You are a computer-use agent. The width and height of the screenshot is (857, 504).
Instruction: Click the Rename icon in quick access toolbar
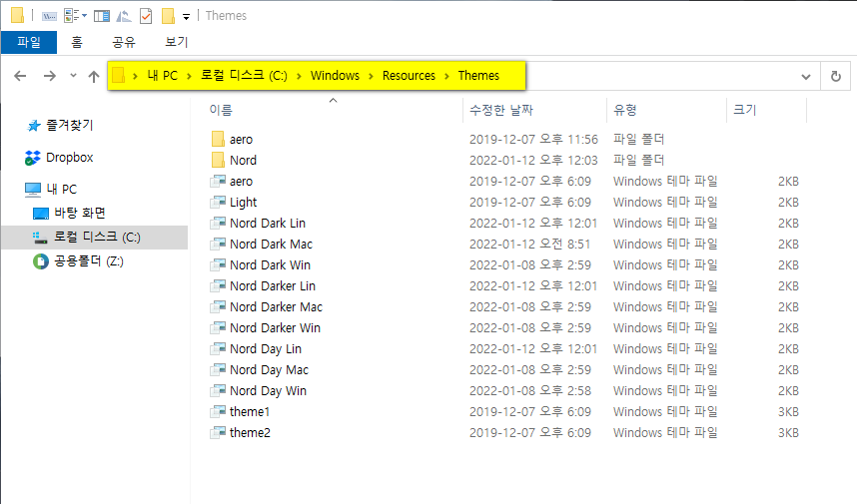[49, 16]
